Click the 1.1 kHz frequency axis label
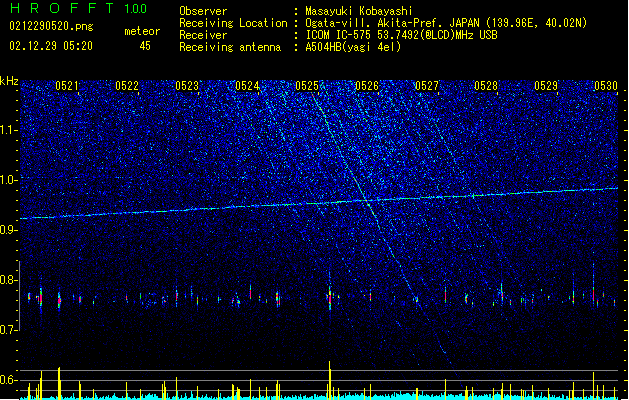Screen dimensions: 629x400 tap(9, 130)
